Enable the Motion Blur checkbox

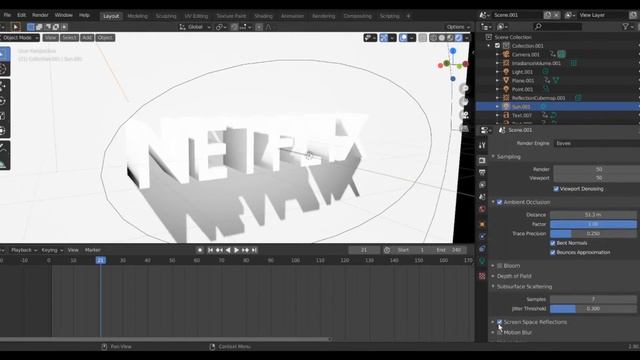(x=500, y=333)
